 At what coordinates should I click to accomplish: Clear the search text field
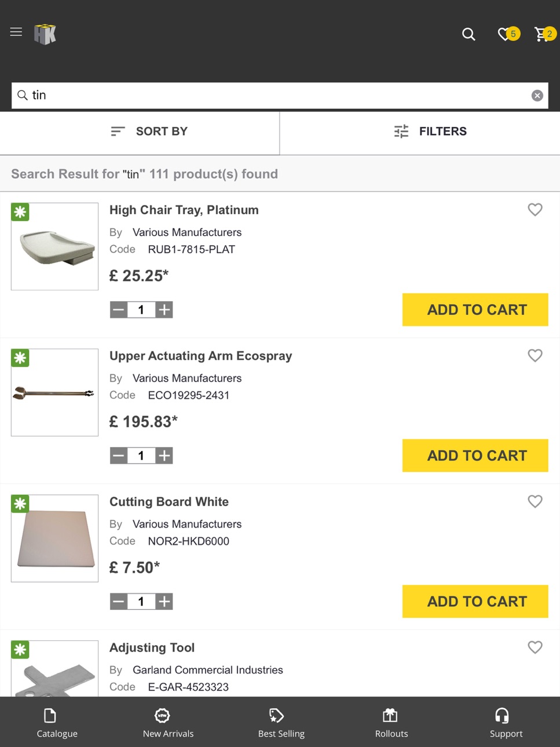click(537, 96)
